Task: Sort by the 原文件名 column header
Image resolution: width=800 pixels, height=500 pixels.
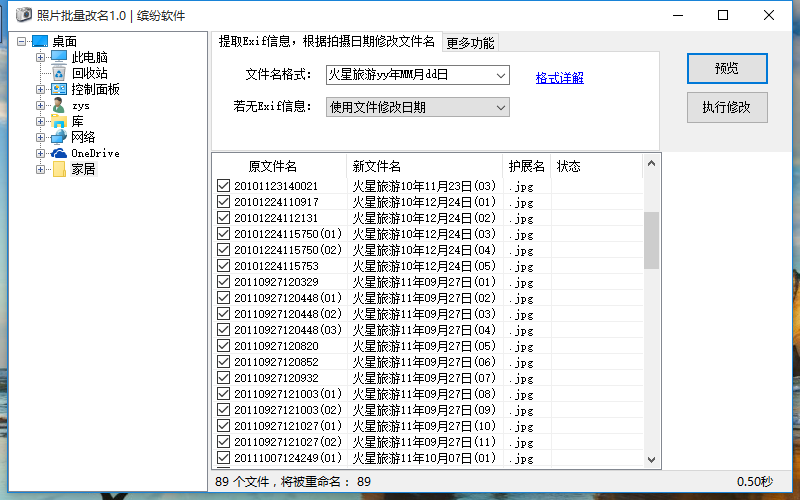Action: click(280, 166)
